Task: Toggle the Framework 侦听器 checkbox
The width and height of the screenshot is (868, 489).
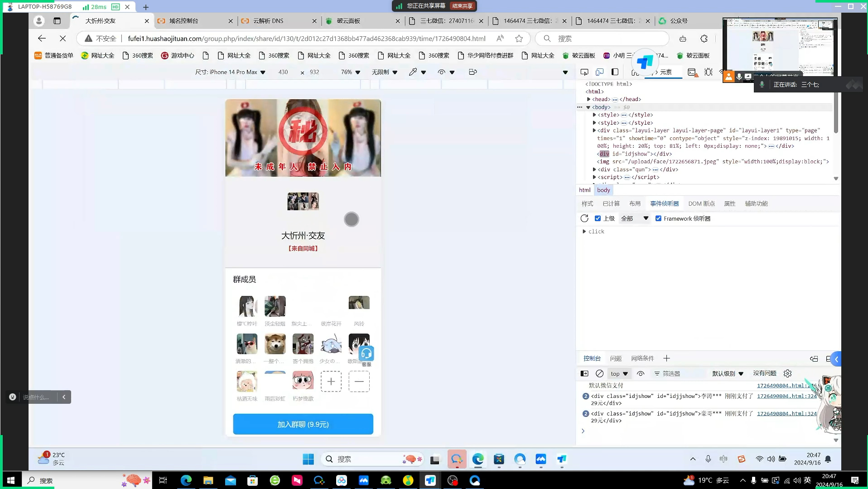Action: pos(658,218)
